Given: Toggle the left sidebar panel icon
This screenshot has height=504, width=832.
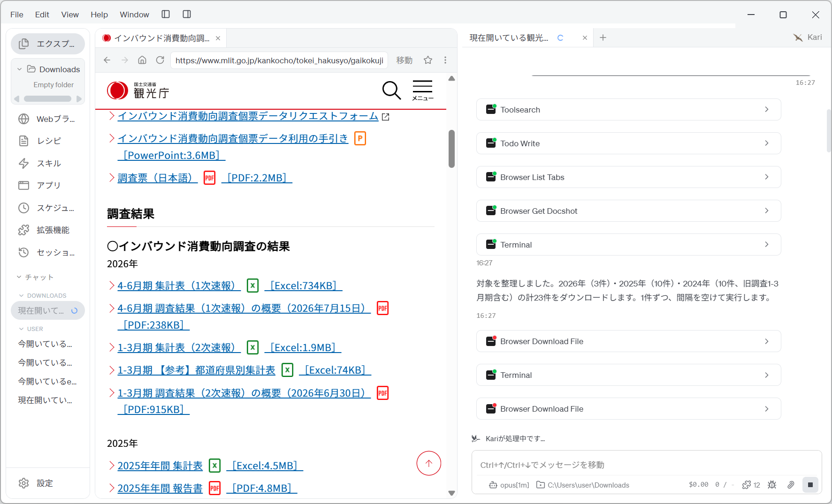Looking at the screenshot, I should [166, 14].
